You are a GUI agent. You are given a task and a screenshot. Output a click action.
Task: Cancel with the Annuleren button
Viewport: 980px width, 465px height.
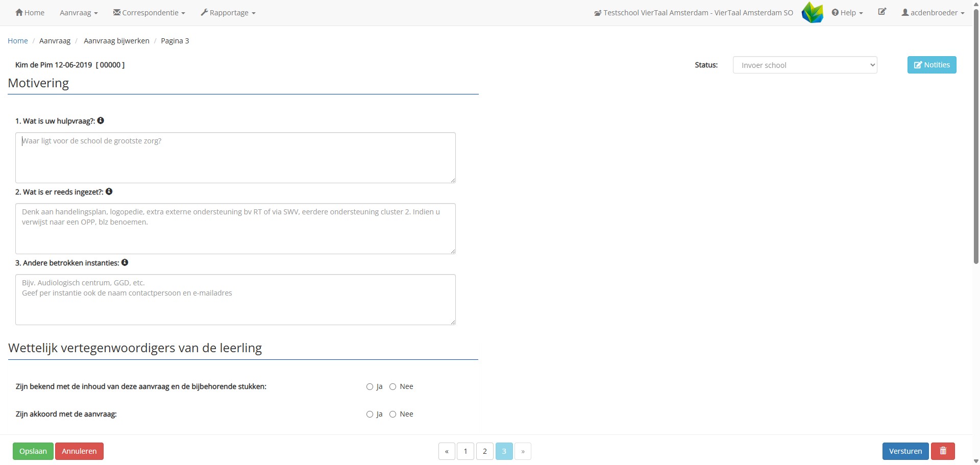79,451
